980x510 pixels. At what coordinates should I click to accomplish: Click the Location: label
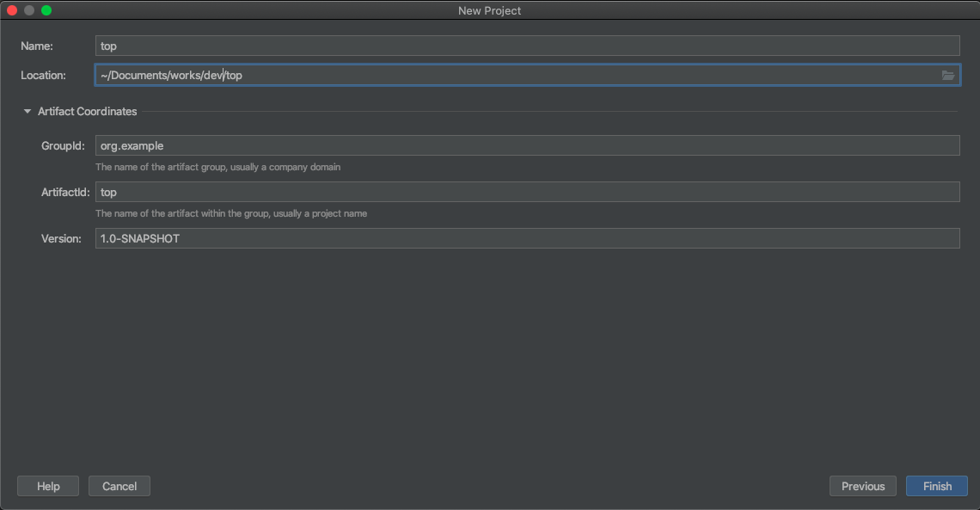[43, 75]
